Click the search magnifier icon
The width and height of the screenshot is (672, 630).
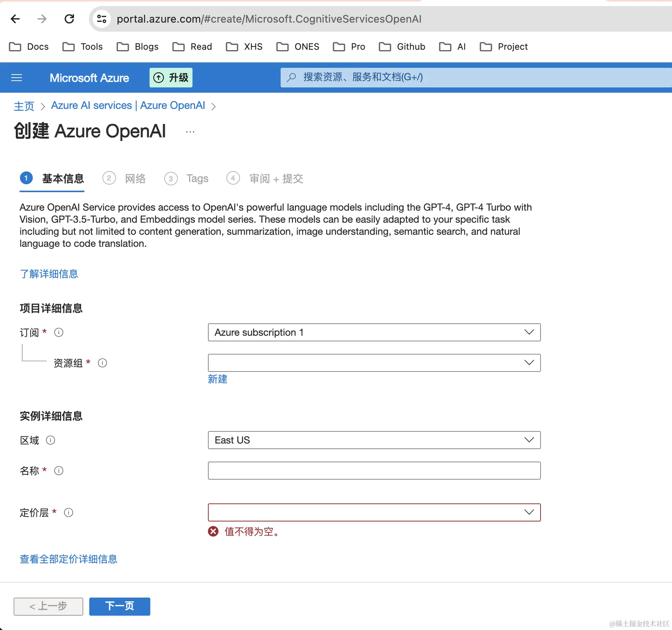point(291,78)
